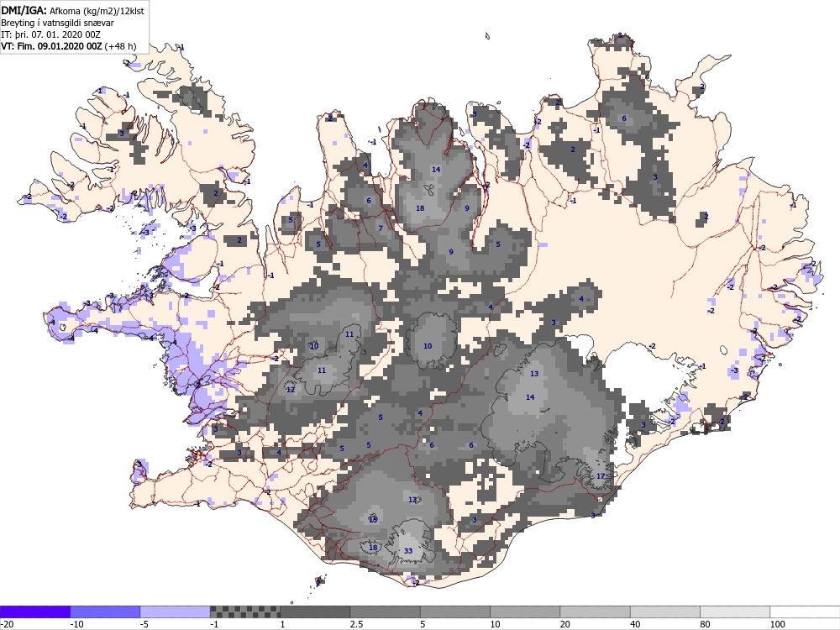Click the gray 2.5 to 5 legend swatch
Viewport: 840px width, 630px height.
(386, 612)
